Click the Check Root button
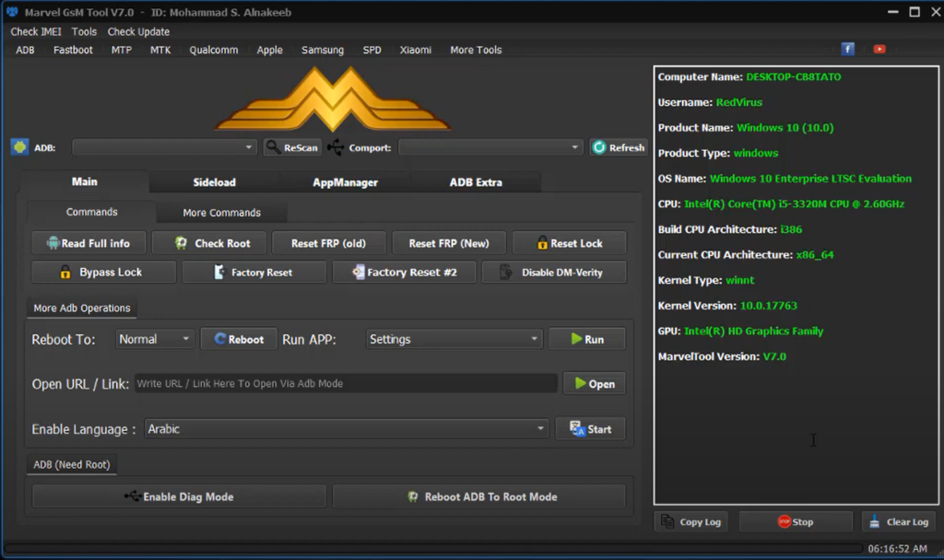The width and height of the screenshot is (944, 560). (208, 243)
